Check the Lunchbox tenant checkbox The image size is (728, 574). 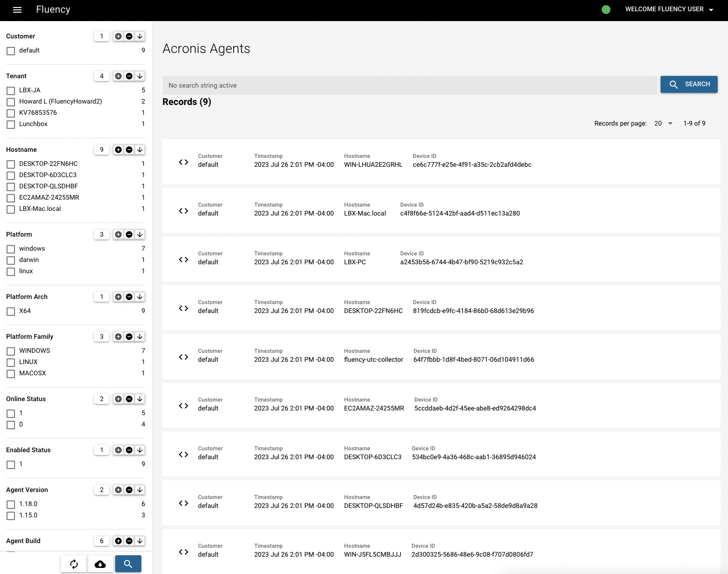point(11,124)
